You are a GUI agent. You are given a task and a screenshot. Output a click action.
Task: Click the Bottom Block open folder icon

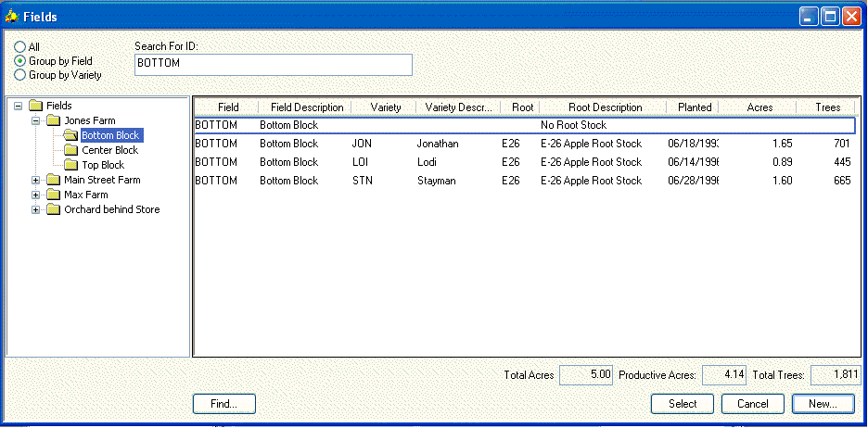point(71,135)
